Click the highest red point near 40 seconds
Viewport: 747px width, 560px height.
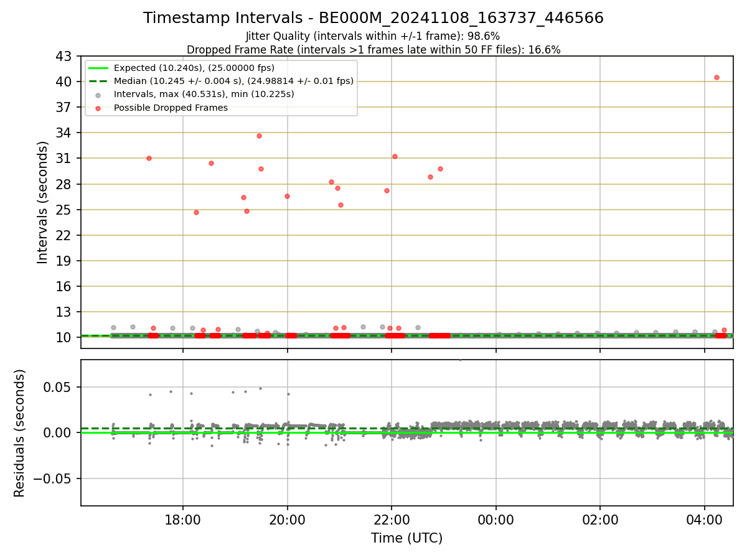point(716,77)
